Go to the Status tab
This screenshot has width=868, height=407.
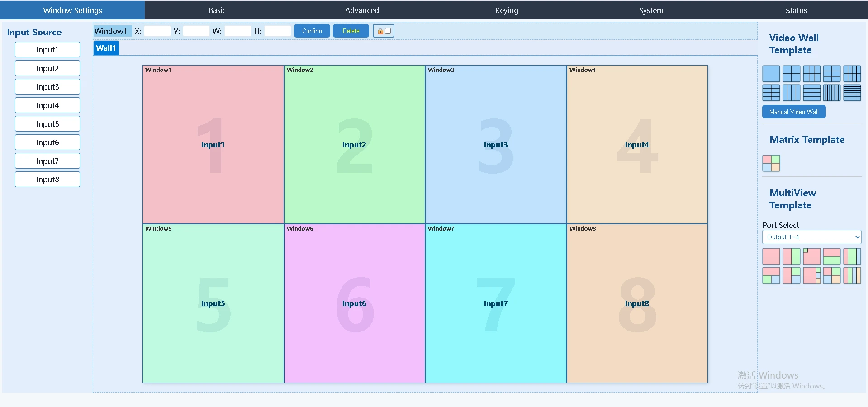pyautogui.click(x=796, y=10)
